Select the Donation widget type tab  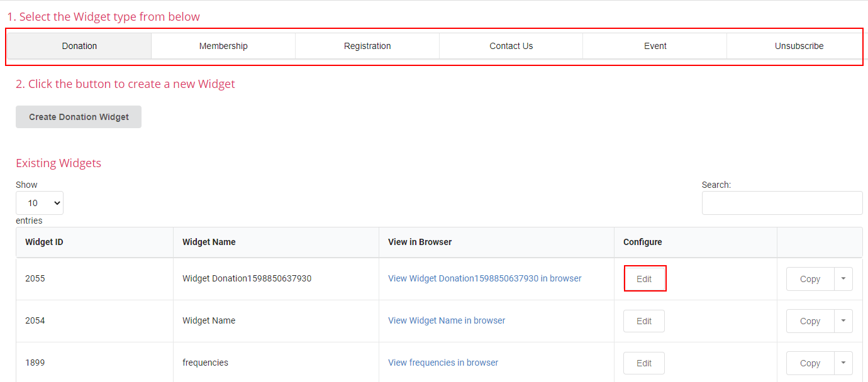pyautogui.click(x=79, y=46)
